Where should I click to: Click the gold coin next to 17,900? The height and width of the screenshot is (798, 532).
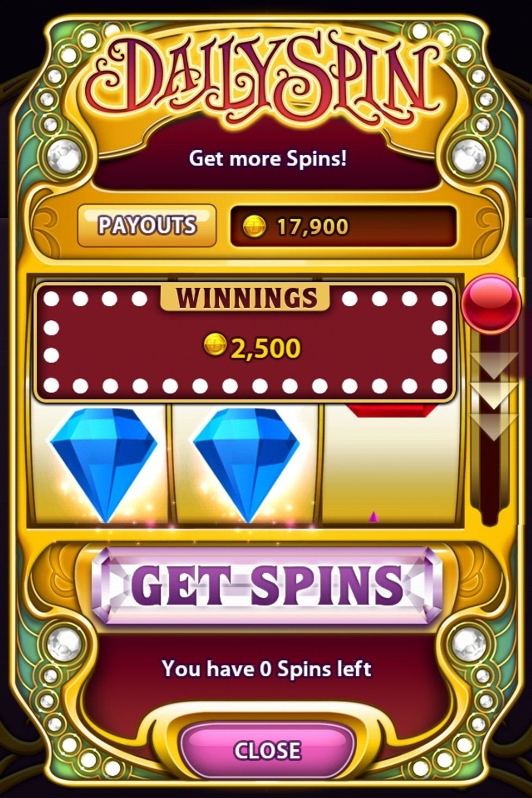[254, 226]
